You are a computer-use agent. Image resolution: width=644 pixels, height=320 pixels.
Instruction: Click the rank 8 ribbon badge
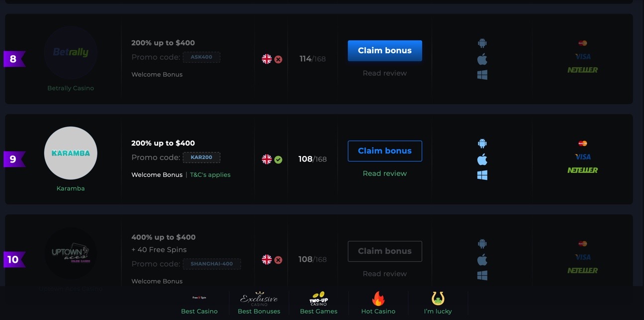14,59
